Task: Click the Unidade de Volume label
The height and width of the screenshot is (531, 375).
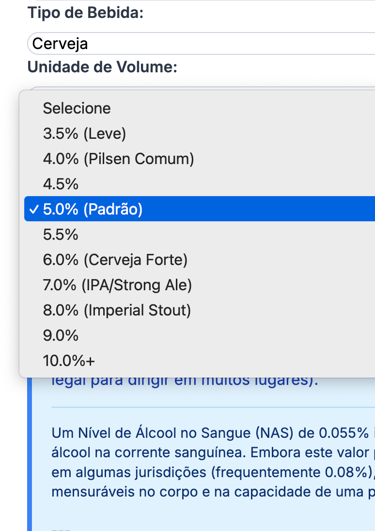Action: tap(102, 67)
